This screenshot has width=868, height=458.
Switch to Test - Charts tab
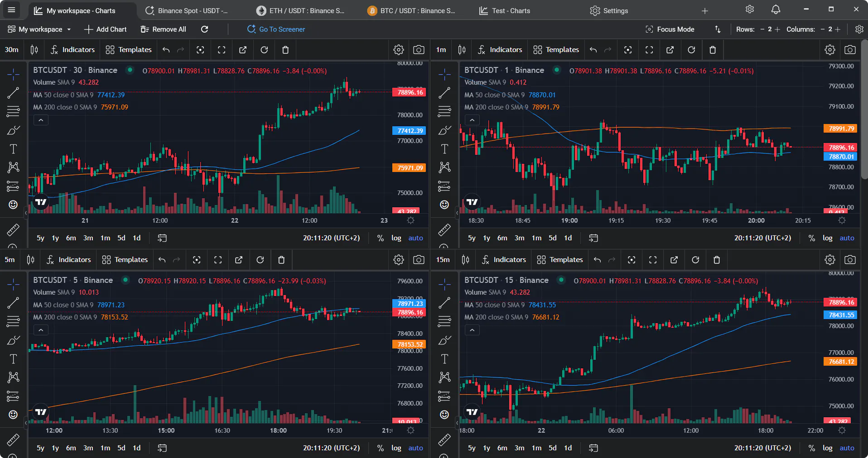(505, 10)
